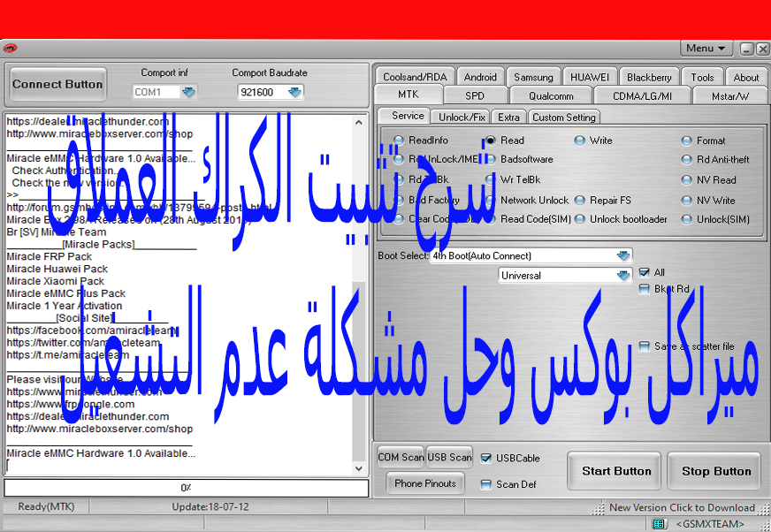Click the Ready(MTK) status text
Screen dimensions: 771x532
(46, 506)
